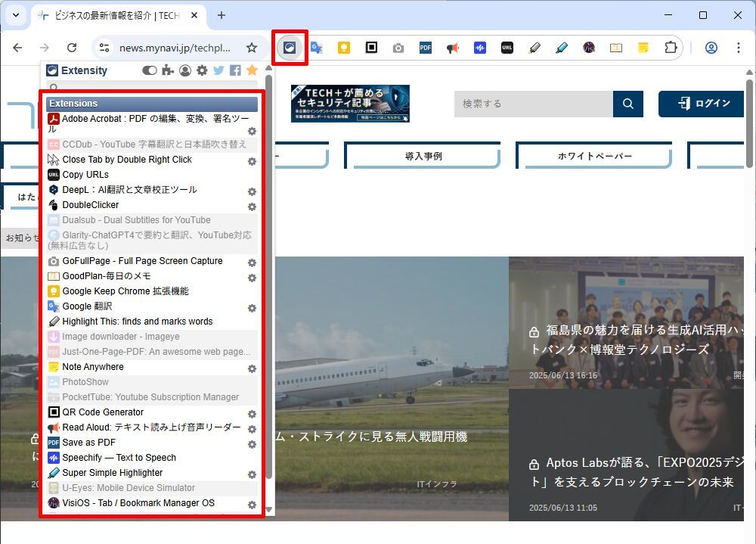Open Extensity options gear in header
The width and height of the screenshot is (756, 544).
tap(202, 70)
